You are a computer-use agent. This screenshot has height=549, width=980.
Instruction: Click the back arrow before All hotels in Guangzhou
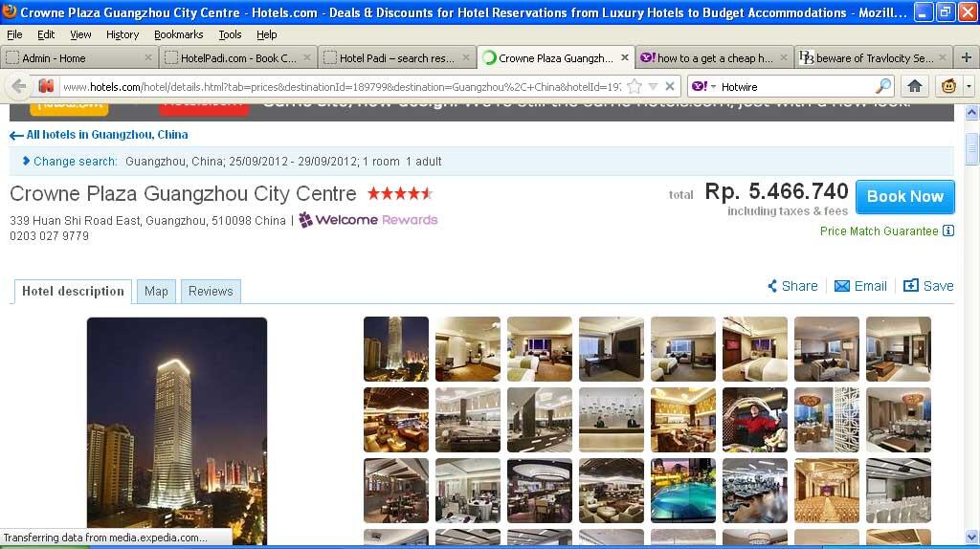16,135
